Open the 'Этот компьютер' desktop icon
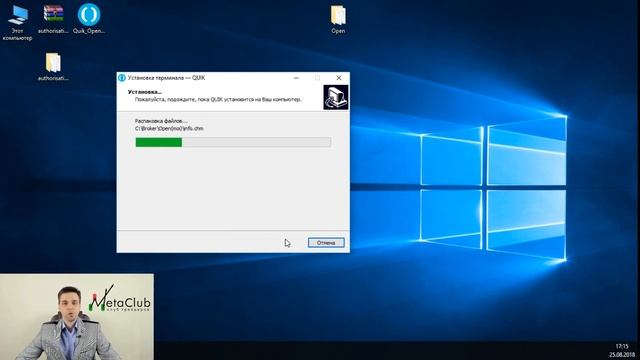The image size is (640, 360). point(17,23)
